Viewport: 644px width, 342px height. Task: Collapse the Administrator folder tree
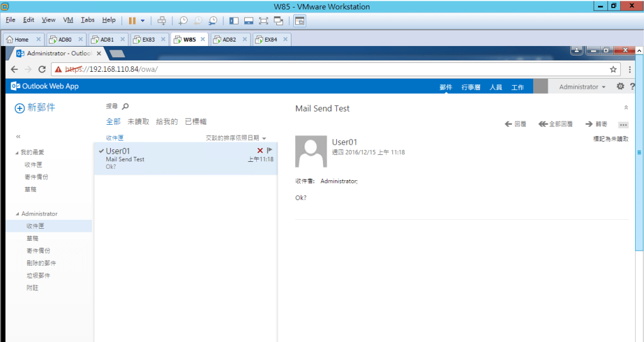[x=17, y=214]
